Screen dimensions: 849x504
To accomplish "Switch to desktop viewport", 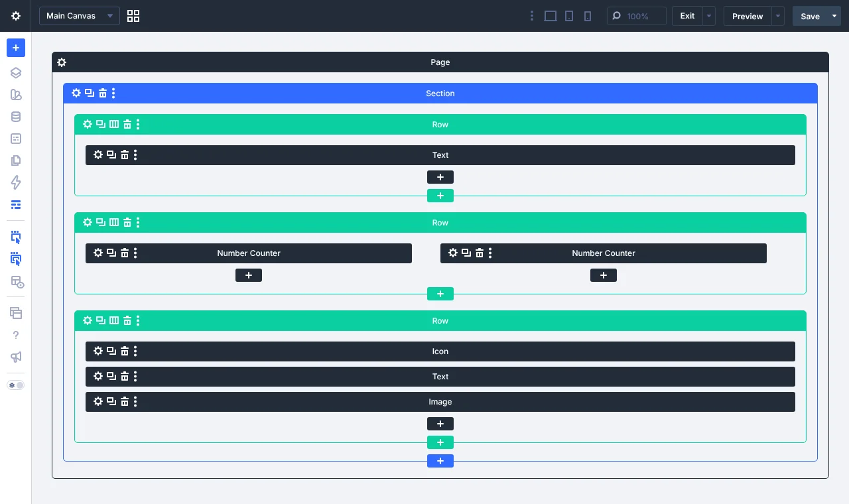I will [x=550, y=16].
